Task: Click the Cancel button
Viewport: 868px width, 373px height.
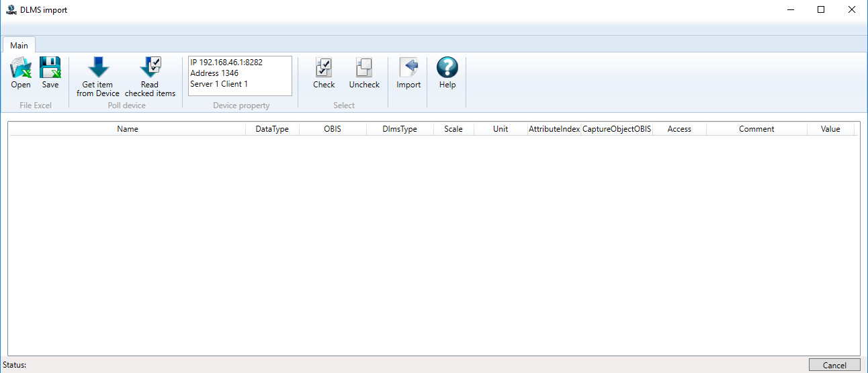Action: point(834,365)
